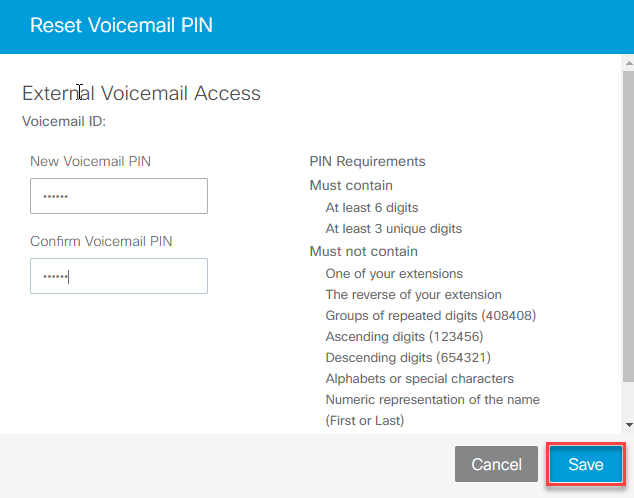Click the Must not contain text
The image size is (634, 498).
pyautogui.click(x=364, y=251)
